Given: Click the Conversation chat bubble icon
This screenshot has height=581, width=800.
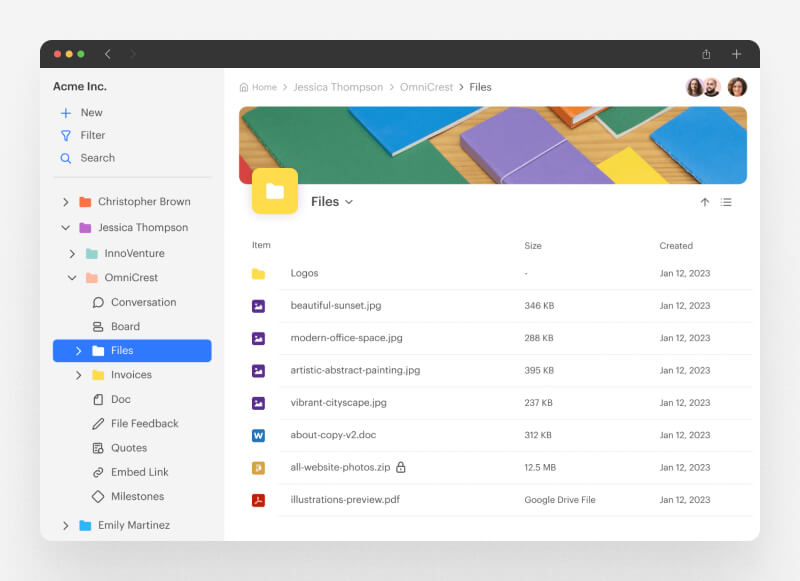Looking at the screenshot, I should pos(98,302).
